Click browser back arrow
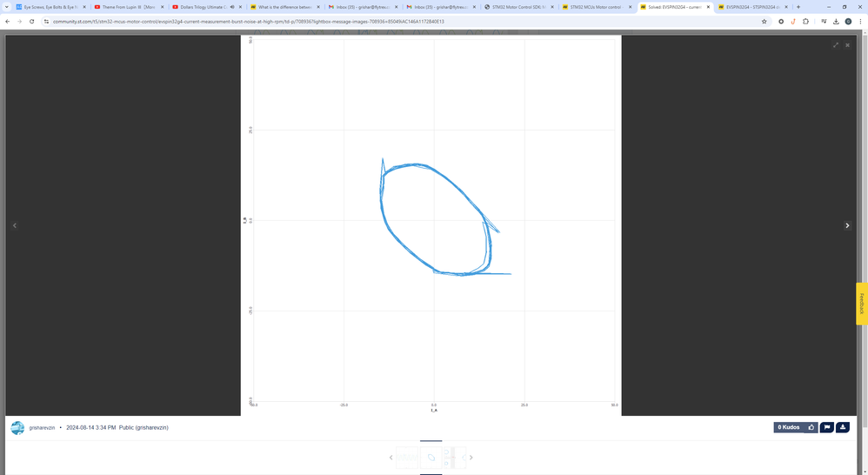The height and width of the screenshot is (475, 868). [x=7, y=22]
